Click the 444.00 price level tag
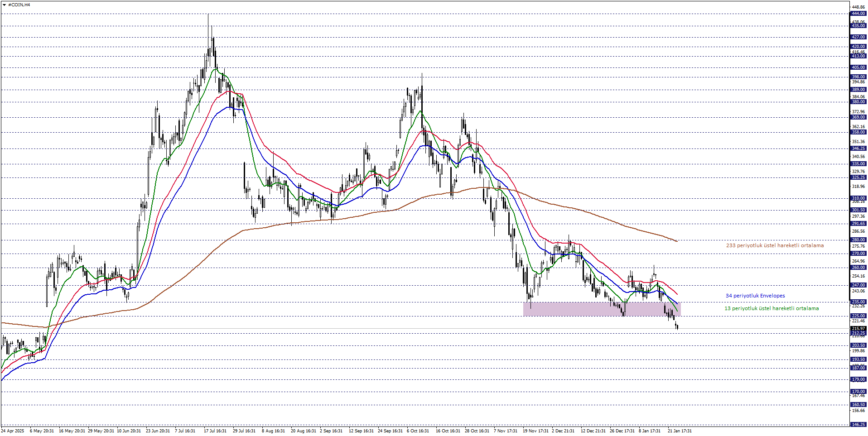The image size is (868, 436). coord(858,14)
